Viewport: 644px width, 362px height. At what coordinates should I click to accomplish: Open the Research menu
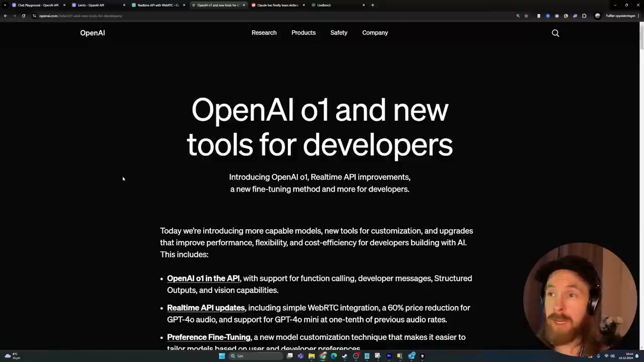pyautogui.click(x=264, y=33)
